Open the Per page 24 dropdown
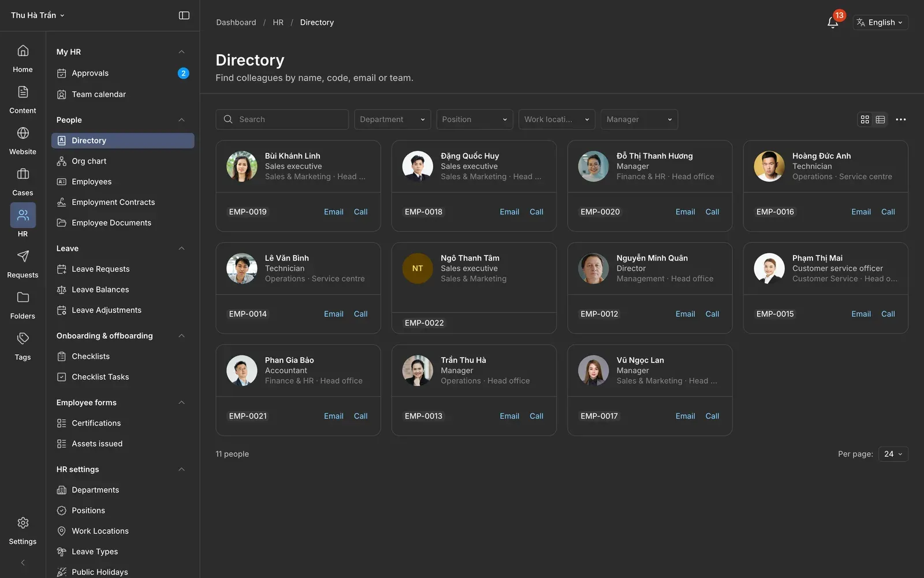 (893, 454)
